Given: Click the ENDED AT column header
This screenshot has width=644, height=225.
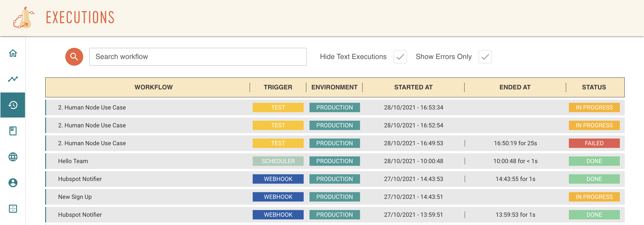Looking at the screenshot, I should (x=515, y=87).
